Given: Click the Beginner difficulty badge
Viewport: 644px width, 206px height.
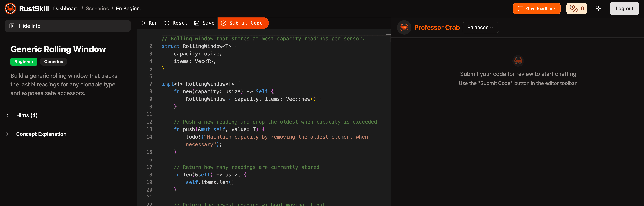Looking at the screenshot, I should (x=24, y=62).
